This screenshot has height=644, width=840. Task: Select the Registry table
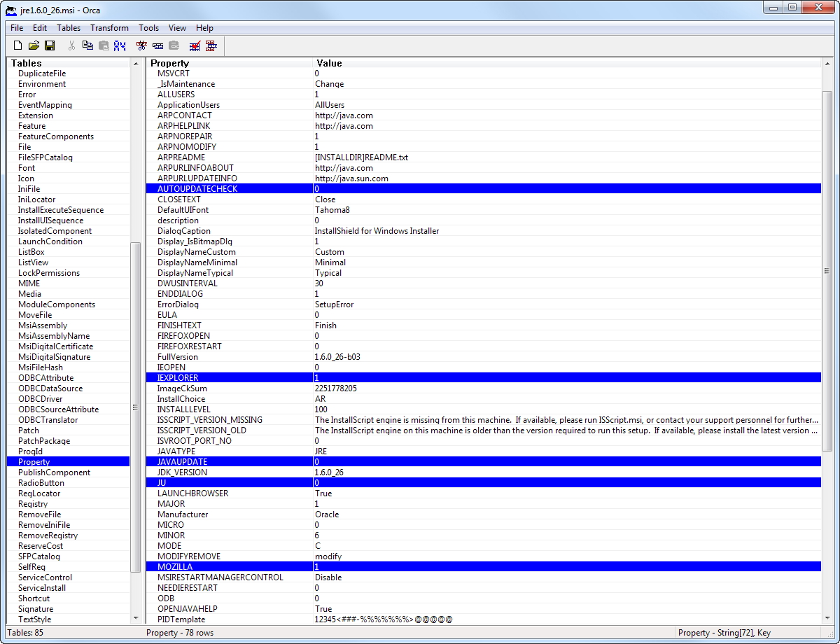pos(33,504)
